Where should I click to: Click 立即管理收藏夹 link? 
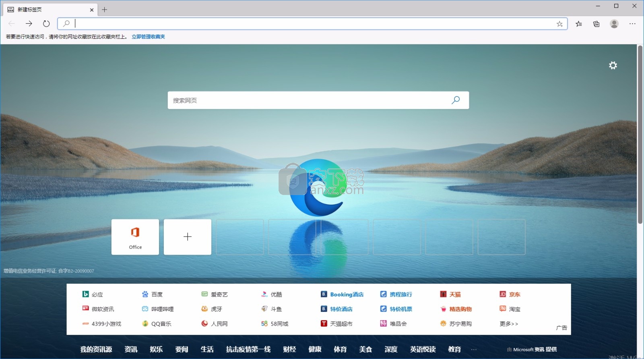click(149, 37)
